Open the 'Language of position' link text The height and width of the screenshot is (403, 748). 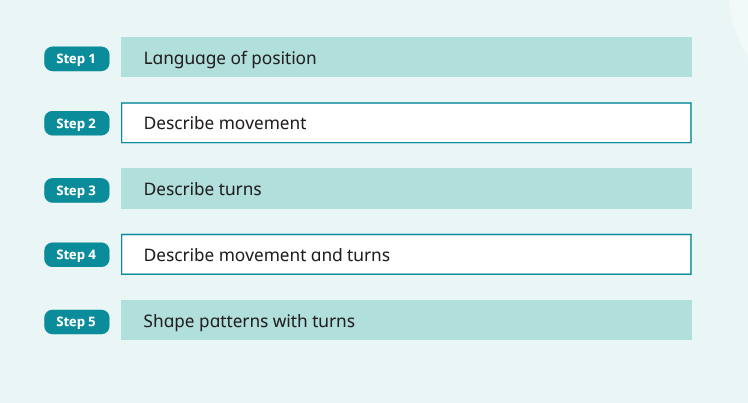click(x=230, y=58)
